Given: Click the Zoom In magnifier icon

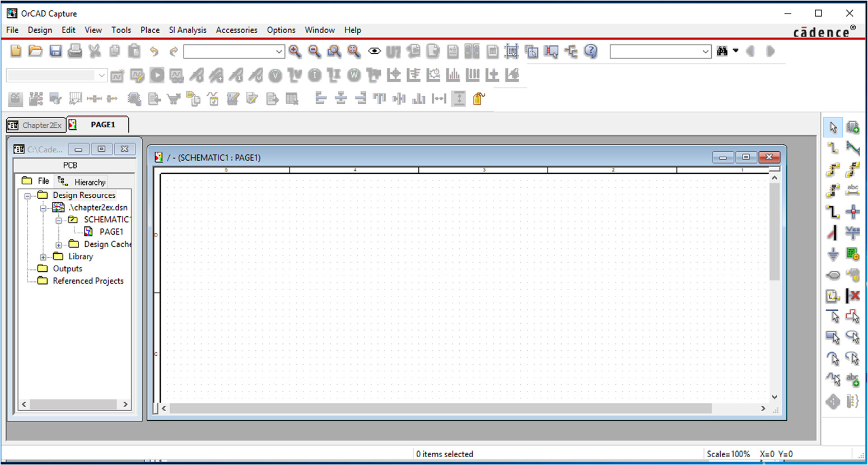Looking at the screenshot, I should click(x=295, y=52).
